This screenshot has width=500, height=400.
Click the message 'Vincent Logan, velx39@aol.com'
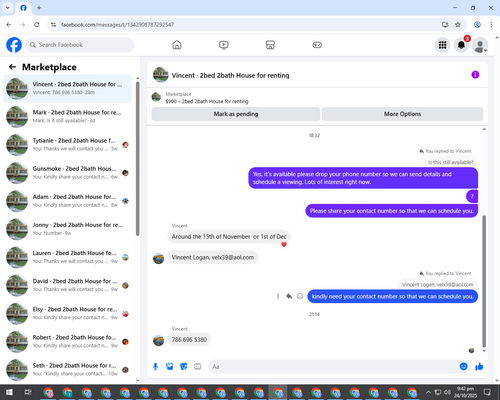(x=213, y=257)
